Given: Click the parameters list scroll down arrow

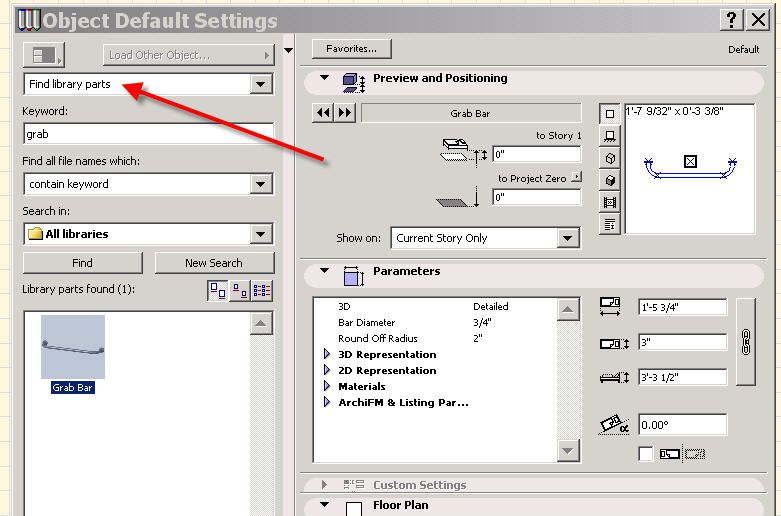Looking at the screenshot, I should pyautogui.click(x=568, y=451).
